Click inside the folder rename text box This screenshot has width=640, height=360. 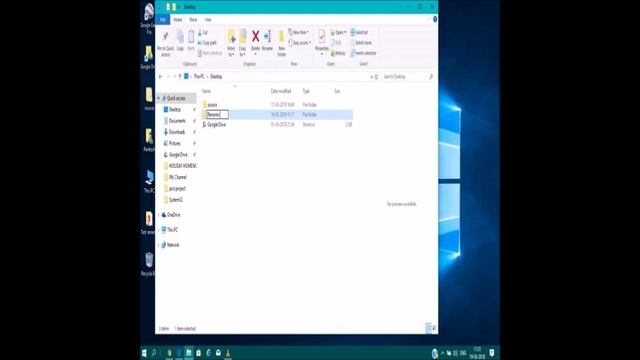[217, 115]
